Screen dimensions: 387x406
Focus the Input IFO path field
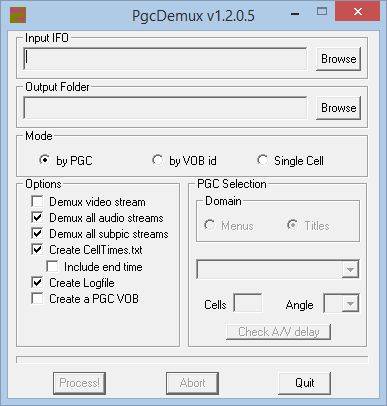[x=165, y=59]
